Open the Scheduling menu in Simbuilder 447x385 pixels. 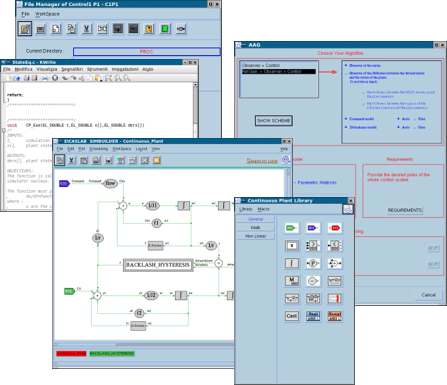coord(99,149)
